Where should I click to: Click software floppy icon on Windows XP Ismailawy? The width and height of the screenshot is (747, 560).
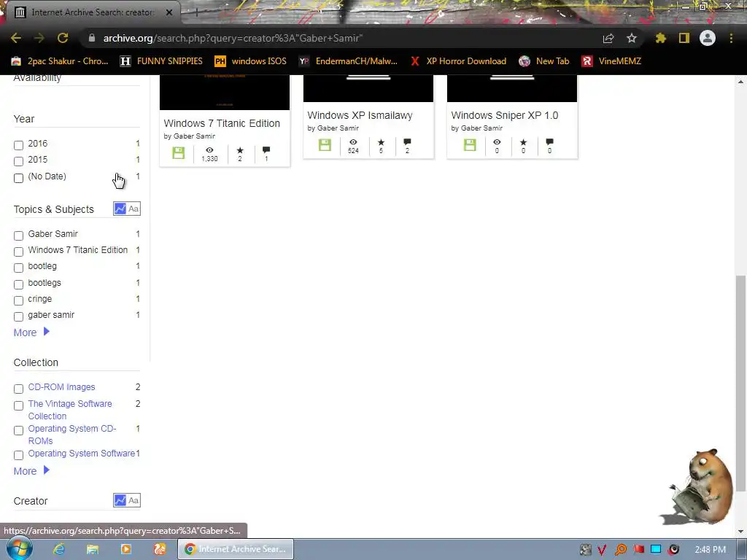coord(325,145)
